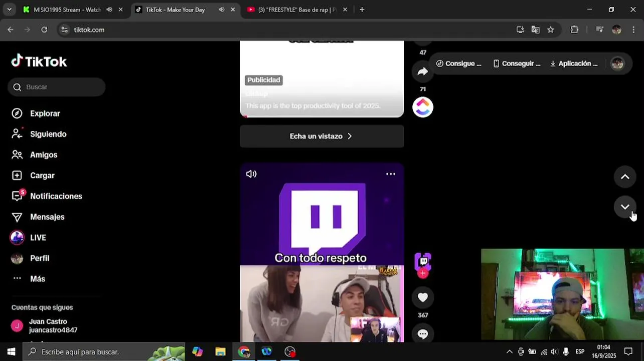
Task: Mute the TikTok tab audio icon
Action: click(222, 10)
